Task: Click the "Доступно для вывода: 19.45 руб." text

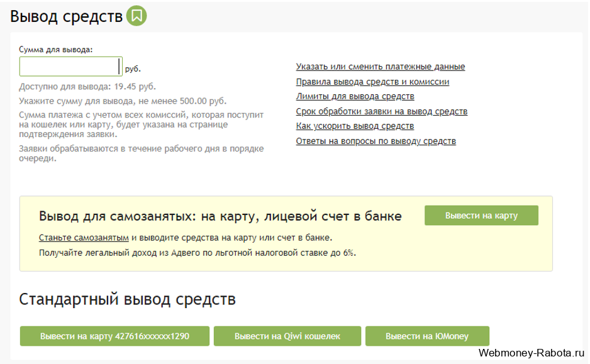Action: point(87,86)
